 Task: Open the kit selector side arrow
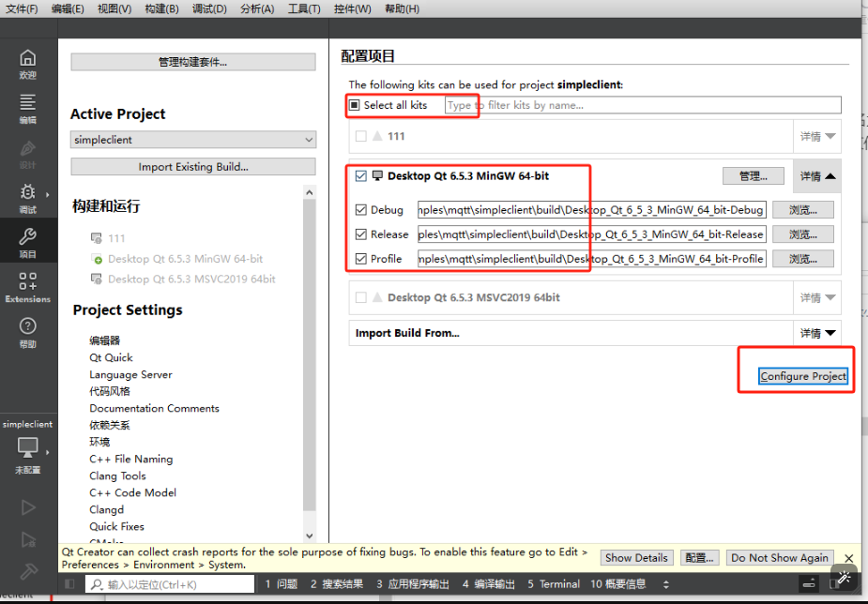(48, 452)
